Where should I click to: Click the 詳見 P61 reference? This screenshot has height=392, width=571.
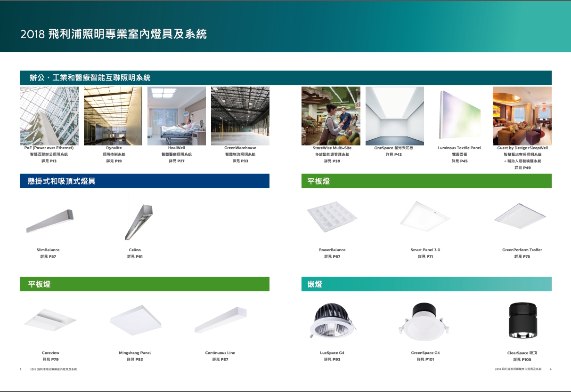click(135, 256)
